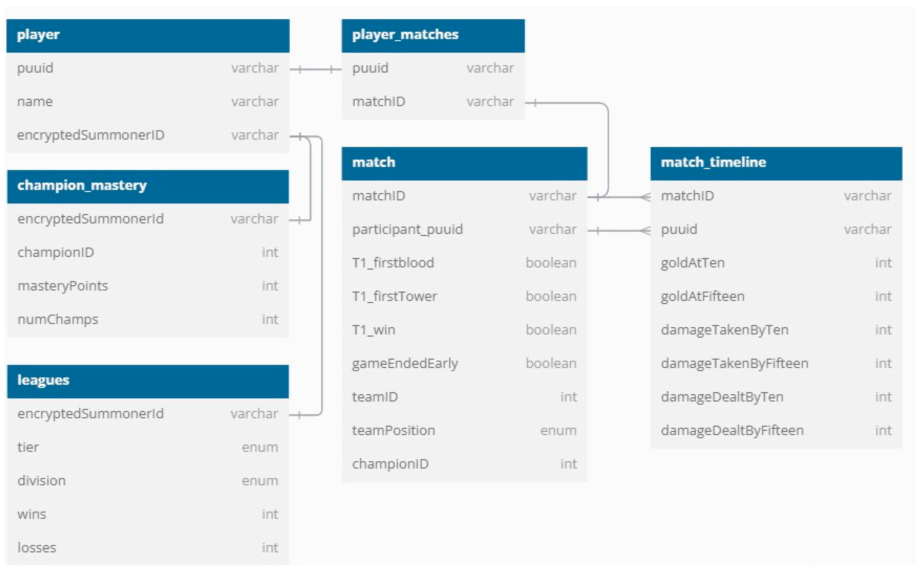
Task: Select participant_puuid field in match table
Action: (464, 230)
